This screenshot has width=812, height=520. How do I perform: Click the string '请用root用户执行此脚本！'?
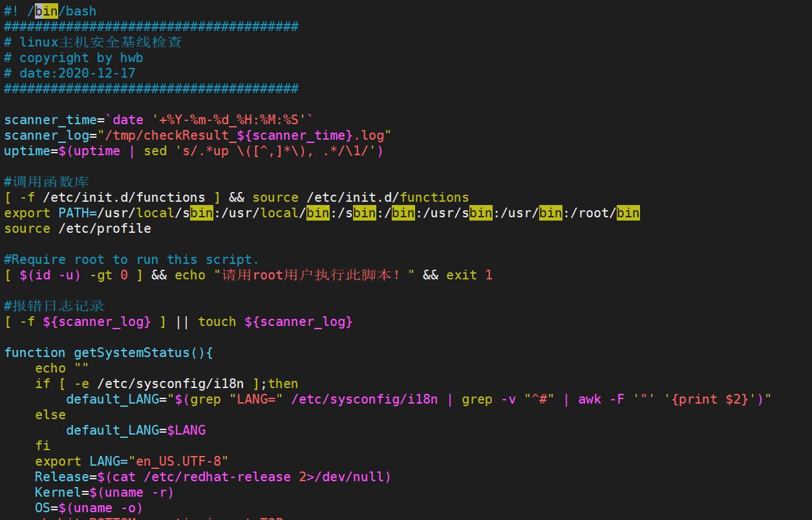click(x=314, y=275)
